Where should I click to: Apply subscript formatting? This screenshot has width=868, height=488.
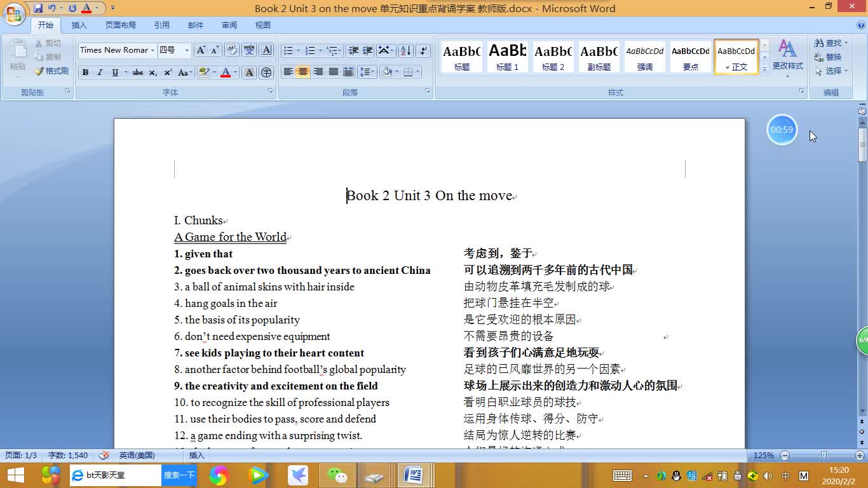[x=153, y=72]
